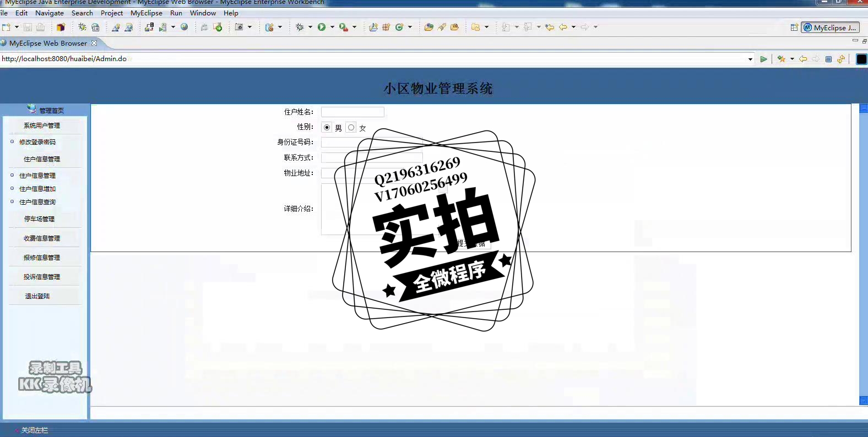Expand the 停车场管理 section

39,219
